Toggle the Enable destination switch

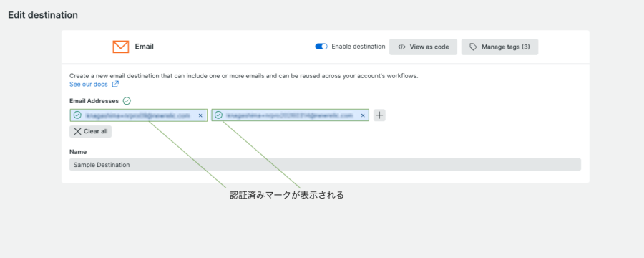pyautogui.click(x=321, y=47)
